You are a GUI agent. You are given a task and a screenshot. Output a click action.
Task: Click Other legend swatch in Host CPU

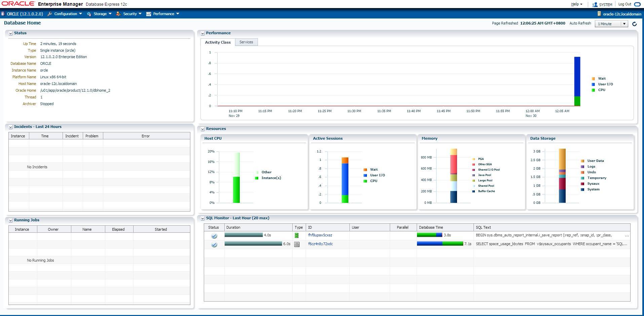[x=257, y=172]
